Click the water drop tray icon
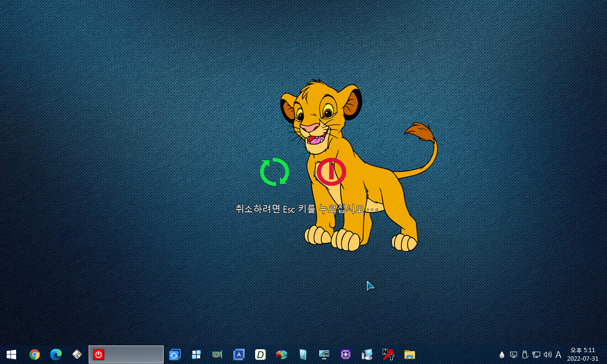 [502, 355]
